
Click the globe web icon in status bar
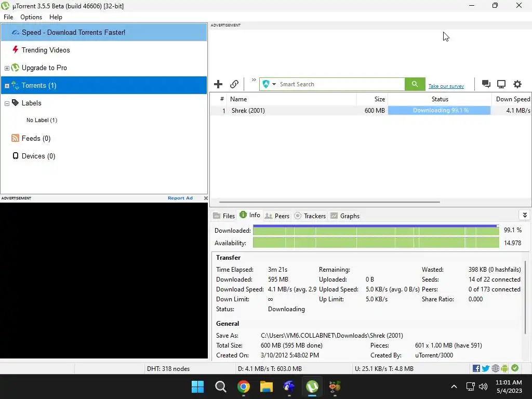point(495,368)
